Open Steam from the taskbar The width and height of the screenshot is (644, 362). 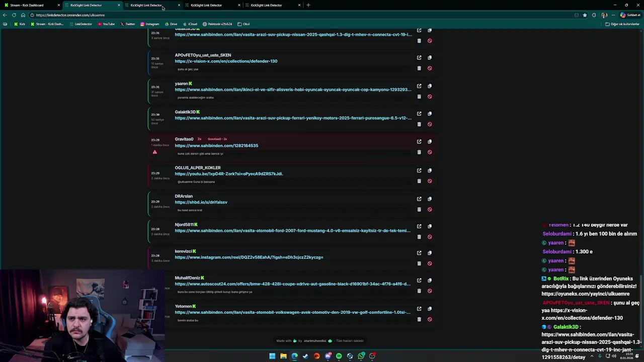pyautogui.click(x=305, y=356)
